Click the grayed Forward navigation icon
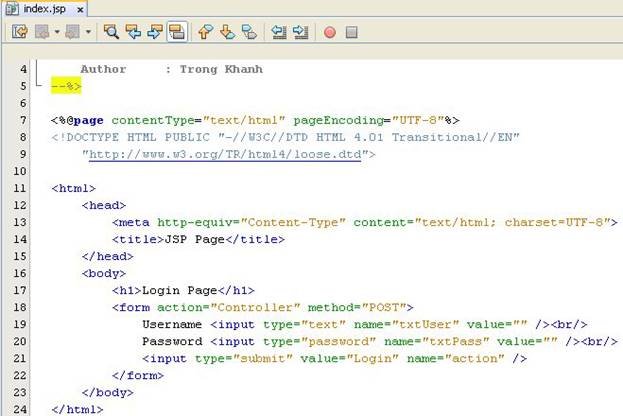The height and width of the screenshot is (416, 623). coord(73,32)
